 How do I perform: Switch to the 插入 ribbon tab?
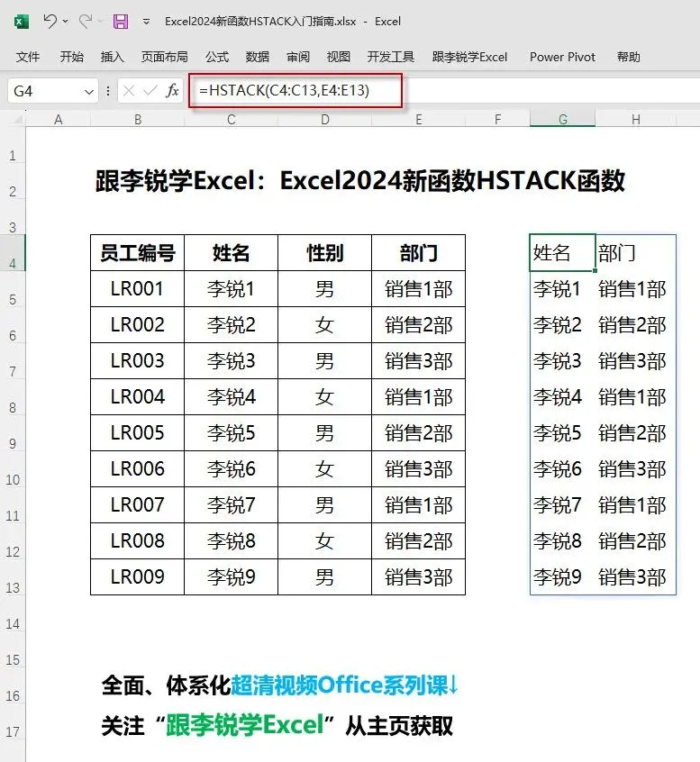[113, 57]
